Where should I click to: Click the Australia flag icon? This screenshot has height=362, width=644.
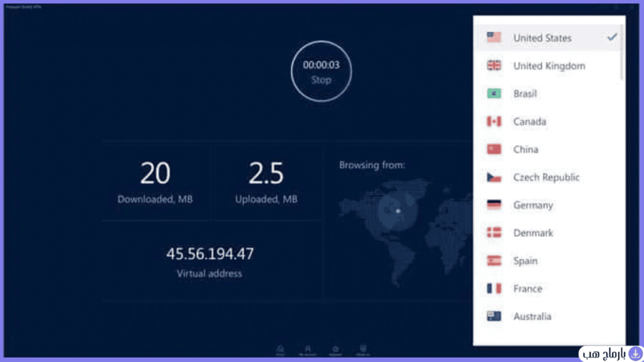tap(494, 317)
